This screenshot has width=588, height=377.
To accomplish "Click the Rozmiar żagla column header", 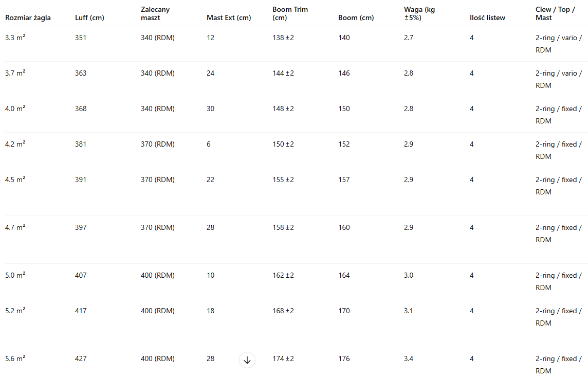I will tap(28, 18).
